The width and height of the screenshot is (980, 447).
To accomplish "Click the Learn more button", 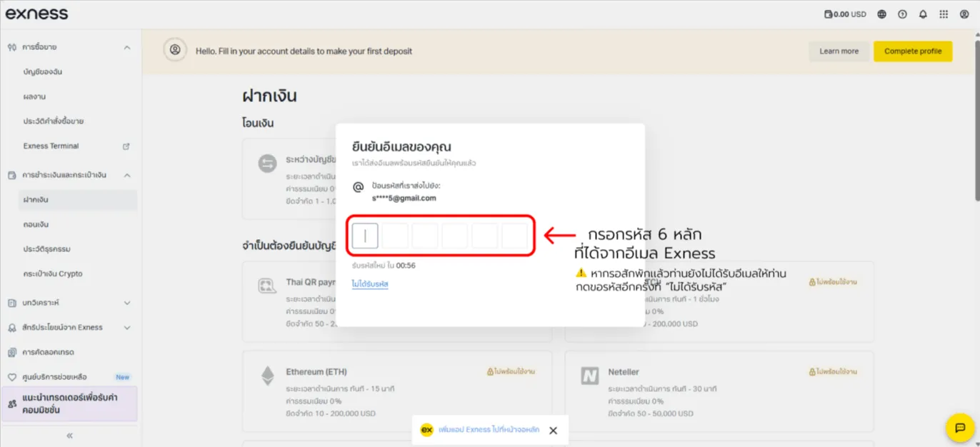I will (839, 51).
